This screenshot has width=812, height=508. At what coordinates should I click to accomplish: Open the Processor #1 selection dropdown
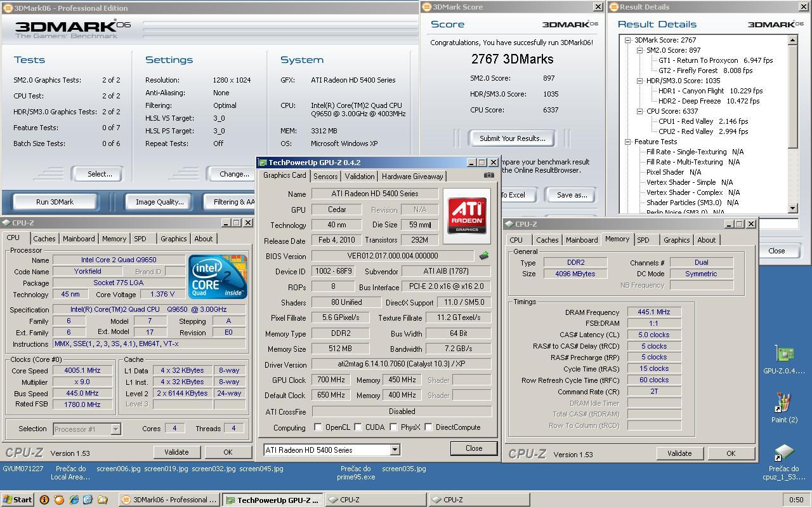(x=115, y=429)
